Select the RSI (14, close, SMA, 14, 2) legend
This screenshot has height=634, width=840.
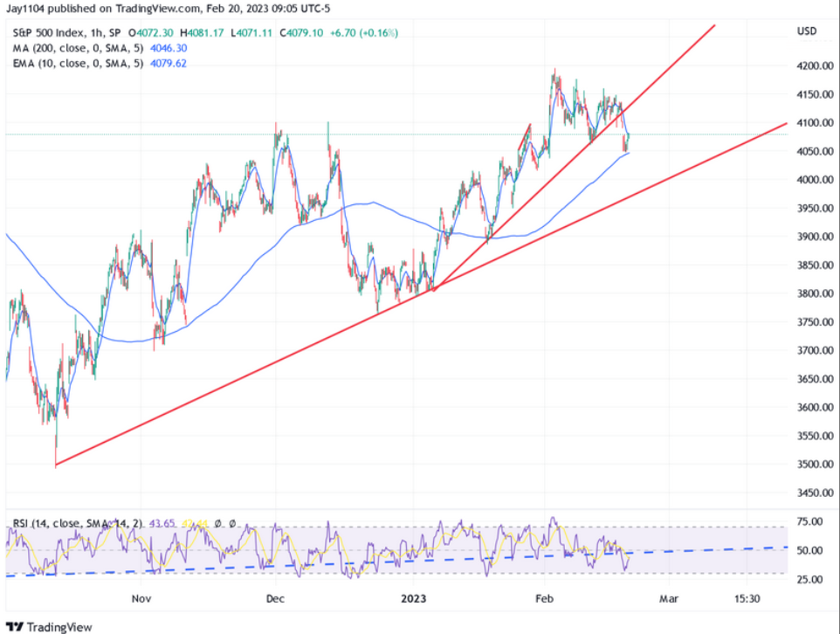pyautogui.click(x=78, y=523)
